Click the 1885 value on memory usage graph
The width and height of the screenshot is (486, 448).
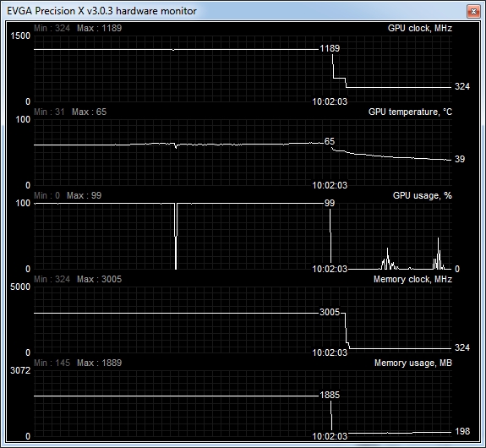pos(330,396)
